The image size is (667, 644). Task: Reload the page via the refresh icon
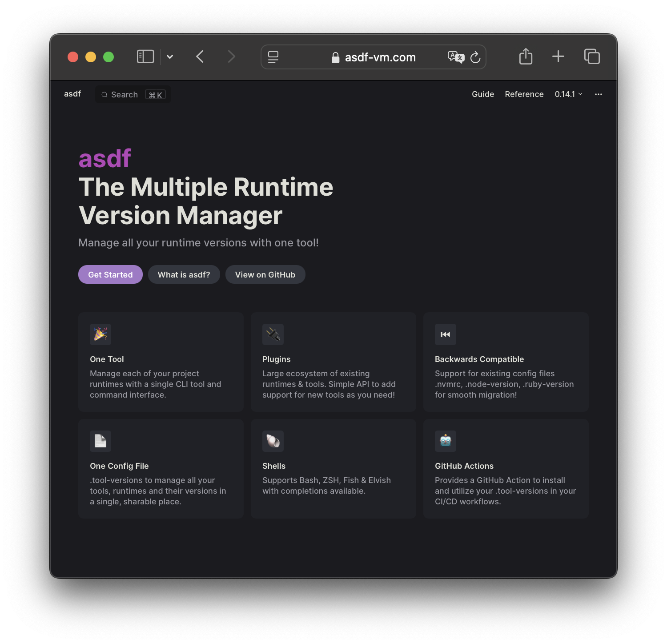(476, 57)
